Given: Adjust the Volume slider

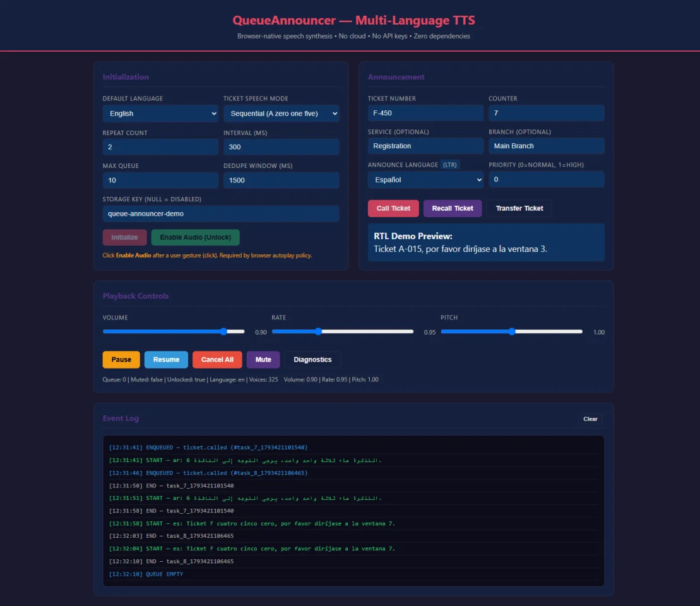Looking at the screenshot, I should pos(174,331).
